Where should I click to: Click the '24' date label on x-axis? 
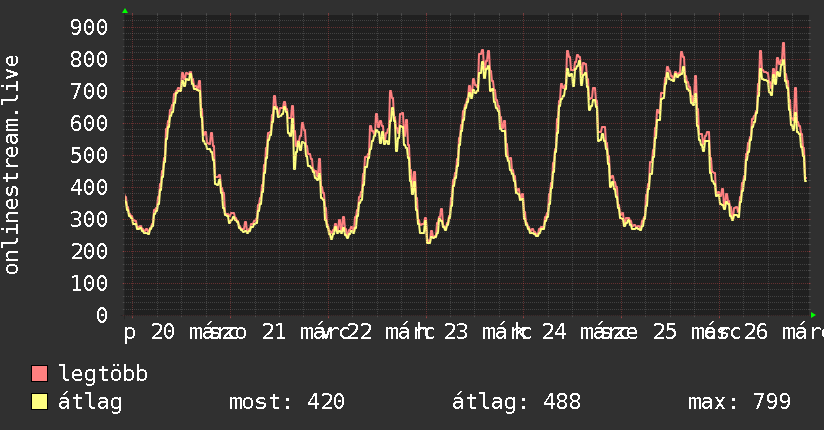point(554,332)
